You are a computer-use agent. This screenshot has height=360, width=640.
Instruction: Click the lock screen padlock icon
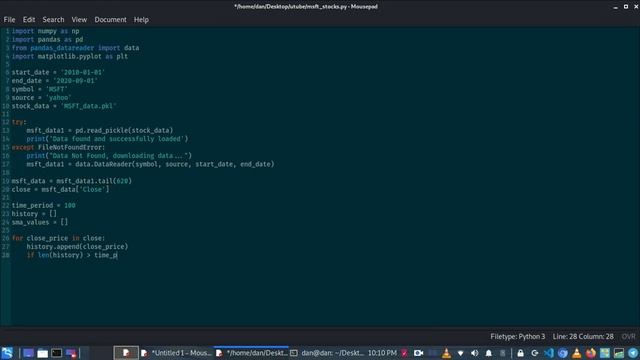coord(520,353)
